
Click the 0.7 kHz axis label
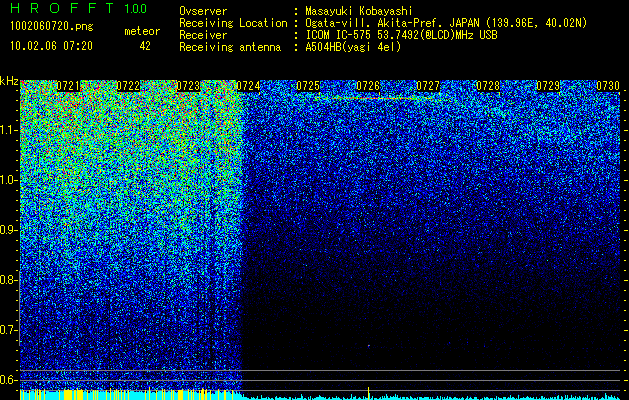tap(9, 330)
